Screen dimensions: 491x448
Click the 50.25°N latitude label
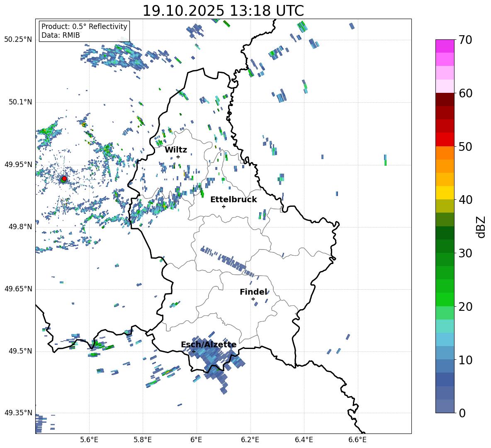18,40
